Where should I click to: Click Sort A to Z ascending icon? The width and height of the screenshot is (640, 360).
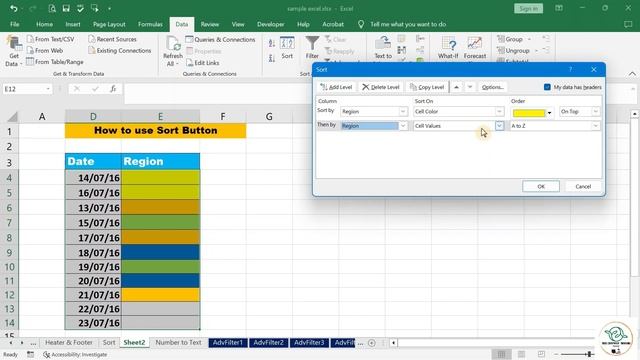click(x=271, y=43)
